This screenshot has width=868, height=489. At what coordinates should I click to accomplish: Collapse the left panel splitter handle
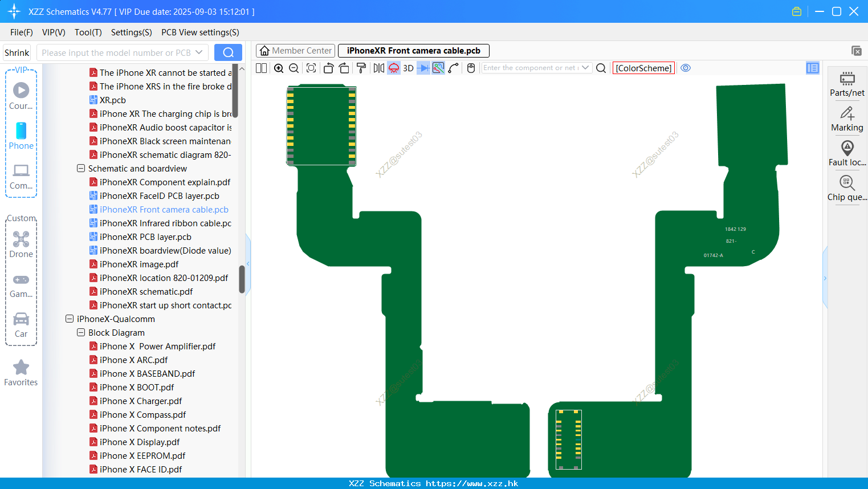pyautogui.click(x=248, y=264)
